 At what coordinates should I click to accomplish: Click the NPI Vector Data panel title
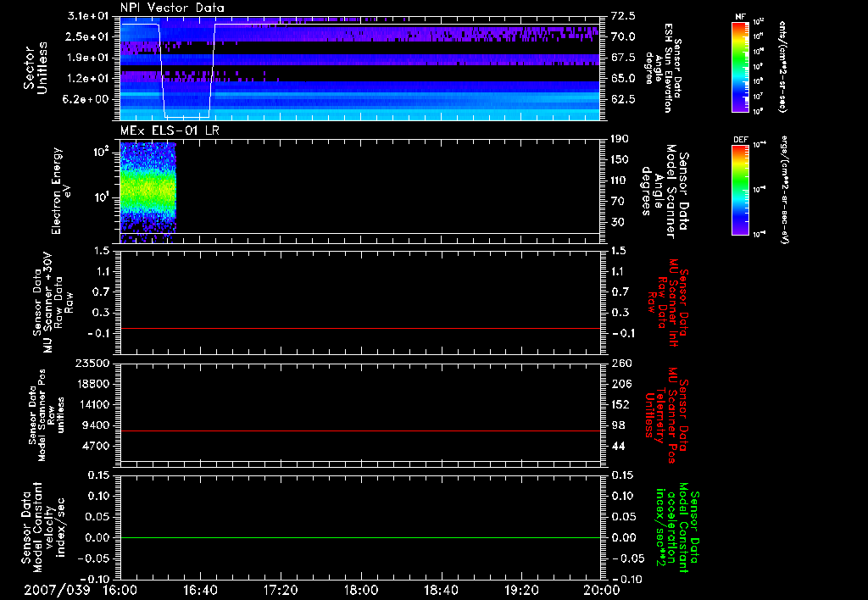pyautogui.click(x=172, y=8)
